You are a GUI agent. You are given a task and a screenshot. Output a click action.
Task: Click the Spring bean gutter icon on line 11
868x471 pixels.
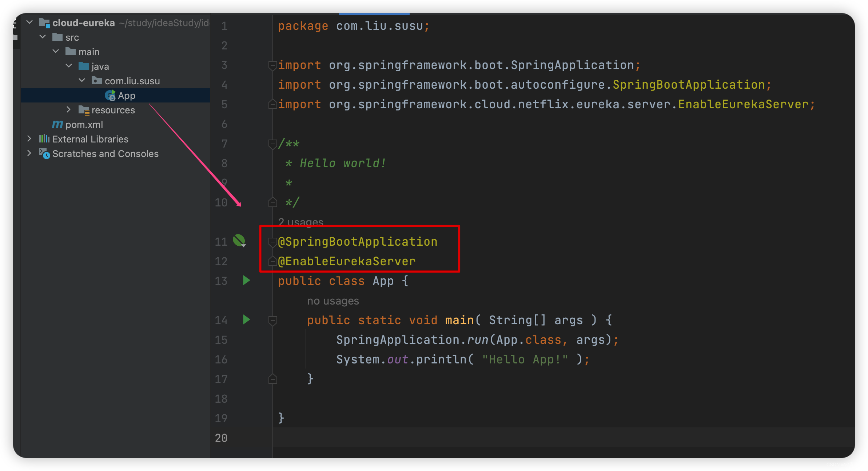[239, 241]
